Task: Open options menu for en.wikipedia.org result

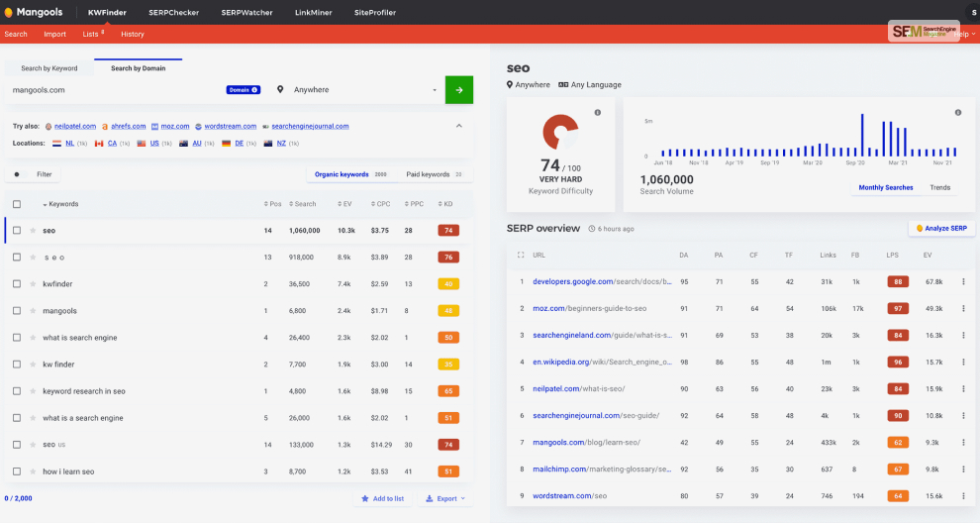Action: 963,363
